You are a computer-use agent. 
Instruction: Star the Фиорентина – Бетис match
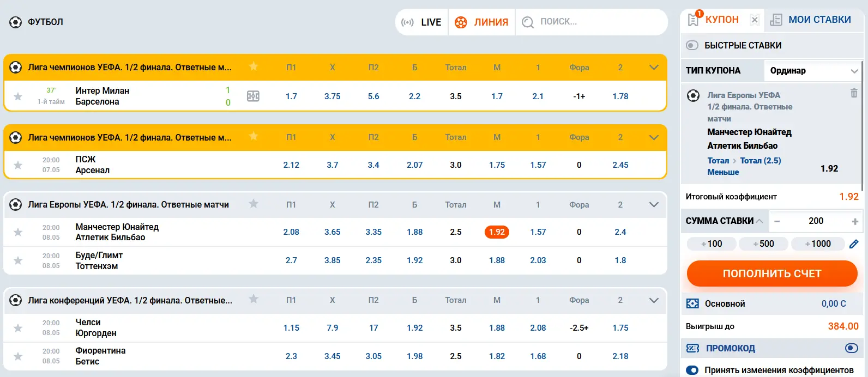18,356
